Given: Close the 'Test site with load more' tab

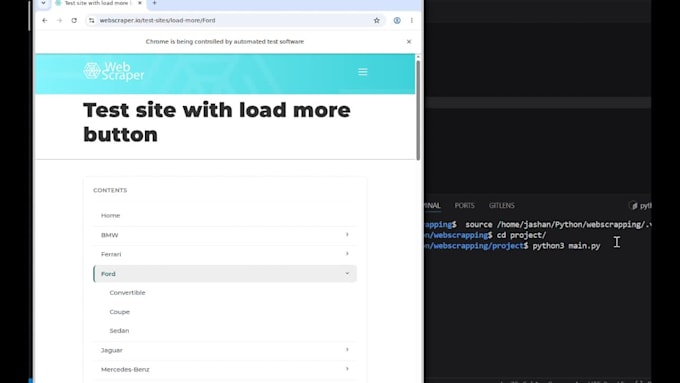Looking at the screenshot, I should tap(140, 3).
